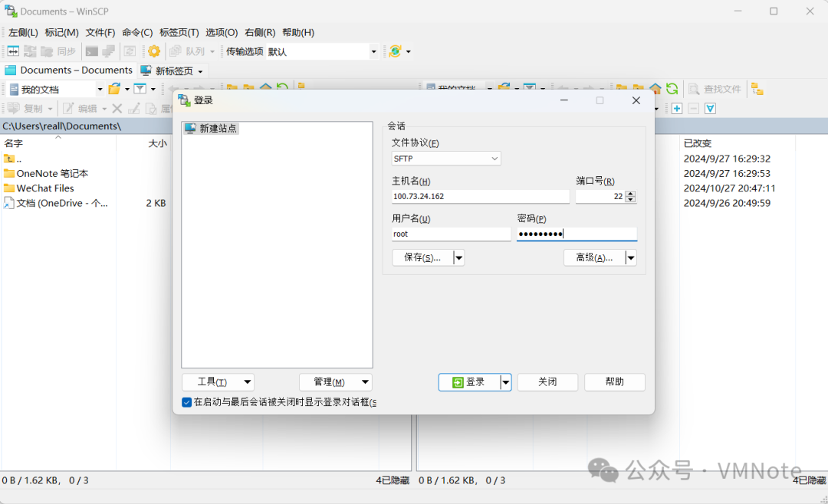Click the right panel root folder icon

[x=639, y=88]
